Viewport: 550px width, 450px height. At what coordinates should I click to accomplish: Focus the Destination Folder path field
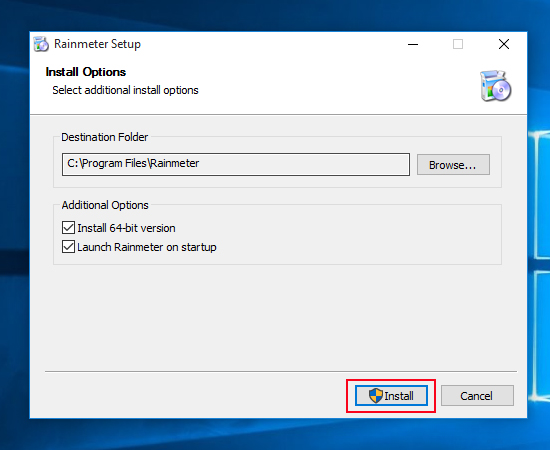(236, 164)
